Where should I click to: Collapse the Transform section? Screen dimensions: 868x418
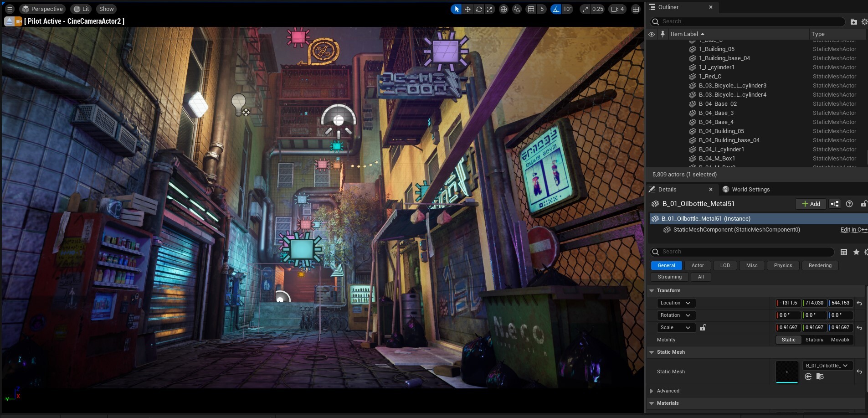click(x=652, y=290)
